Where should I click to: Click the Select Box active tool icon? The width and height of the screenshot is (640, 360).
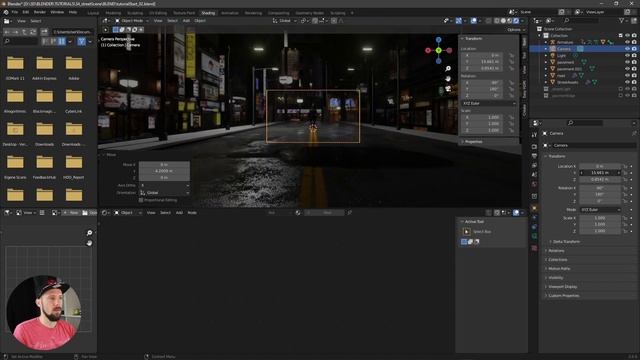point(467,231)
